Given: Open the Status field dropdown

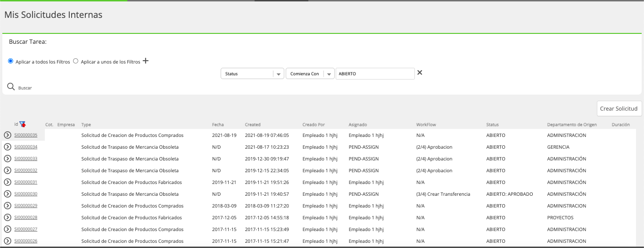Looking at the screenshot, I should pos(252,73).
